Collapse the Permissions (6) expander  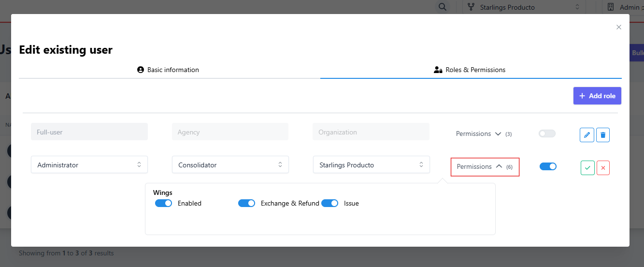click(484, 167)
